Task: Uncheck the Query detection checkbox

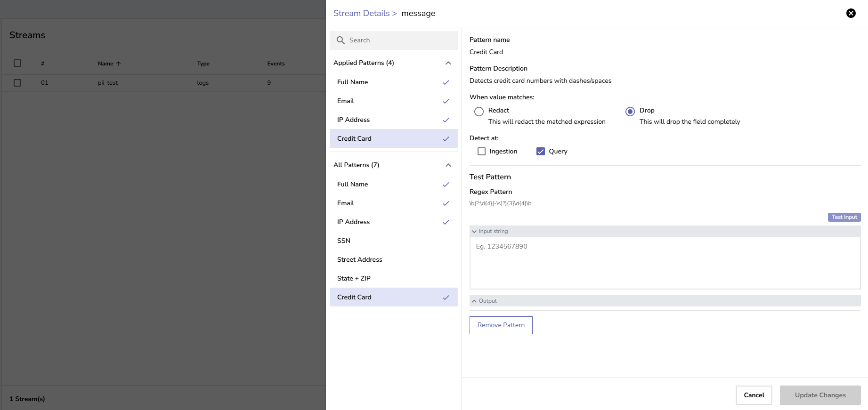Action: 541,152
